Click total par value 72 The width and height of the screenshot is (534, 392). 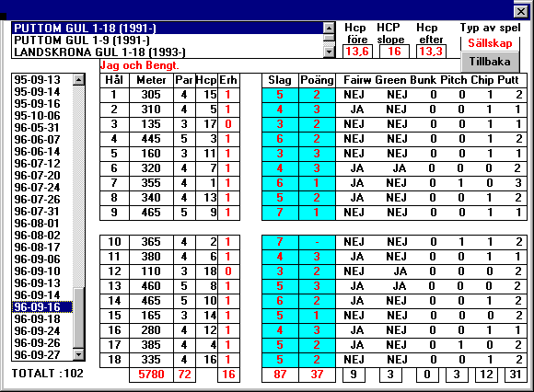tap(184, 375)
